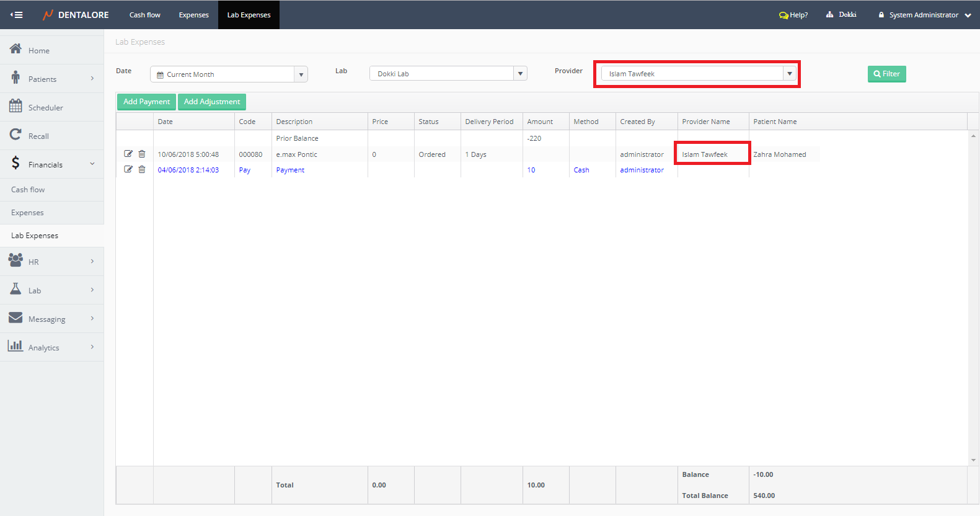Go to the Recall section

point(38,136)
